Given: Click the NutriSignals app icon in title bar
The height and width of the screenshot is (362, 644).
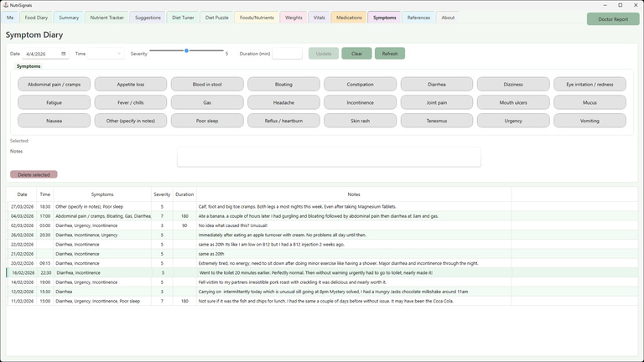Looking at the screenshot, I should click(x=6, y=5).
